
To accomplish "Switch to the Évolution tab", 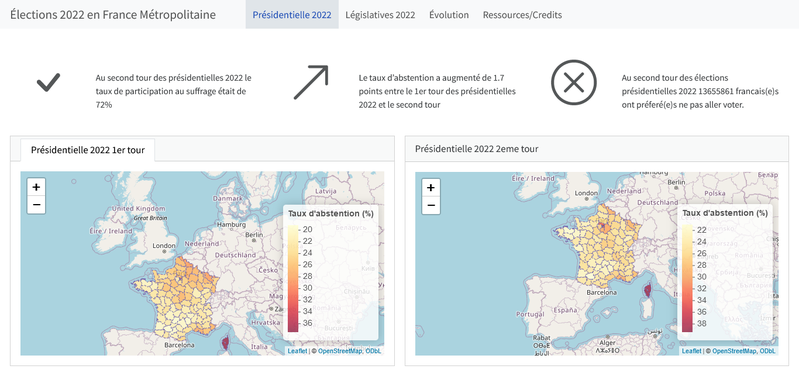I will pyautogui.click(x=449, y=15).
